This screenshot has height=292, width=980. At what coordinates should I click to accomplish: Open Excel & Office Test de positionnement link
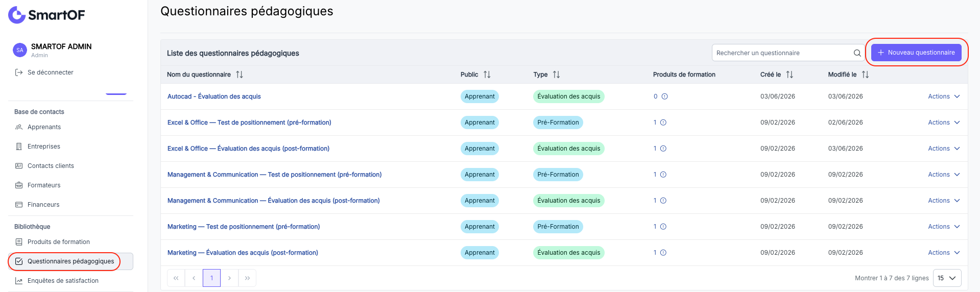click(x=249, y=123)
